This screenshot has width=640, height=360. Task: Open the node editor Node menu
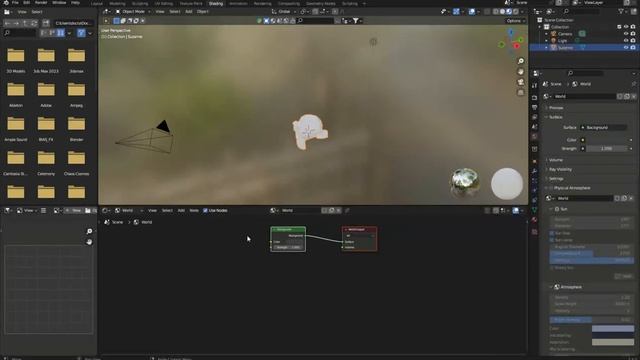click(194, 211)
